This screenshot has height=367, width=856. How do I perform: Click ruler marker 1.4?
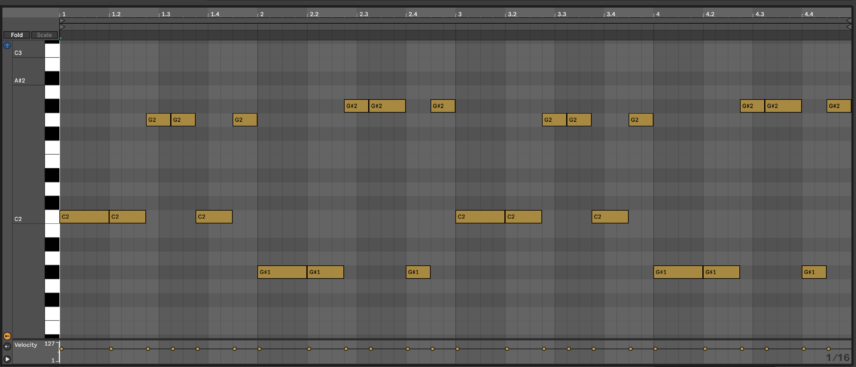point(215,14)
